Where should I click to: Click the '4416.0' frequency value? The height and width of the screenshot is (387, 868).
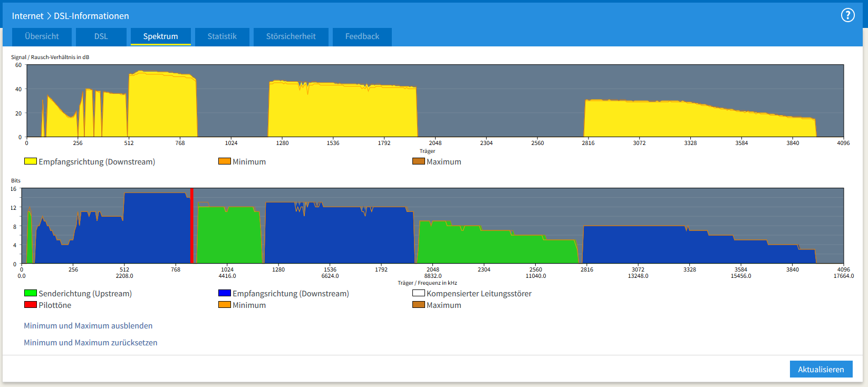pos(227,276)
